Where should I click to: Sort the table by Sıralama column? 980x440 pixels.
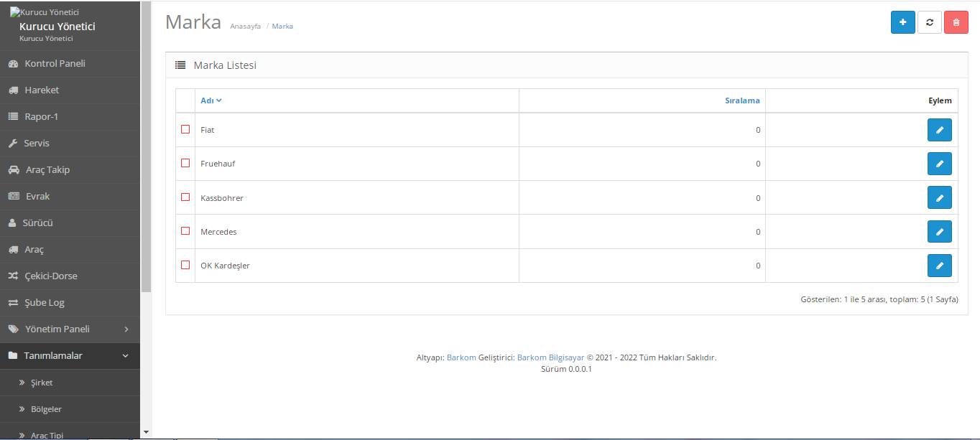[x=742, y=100]
